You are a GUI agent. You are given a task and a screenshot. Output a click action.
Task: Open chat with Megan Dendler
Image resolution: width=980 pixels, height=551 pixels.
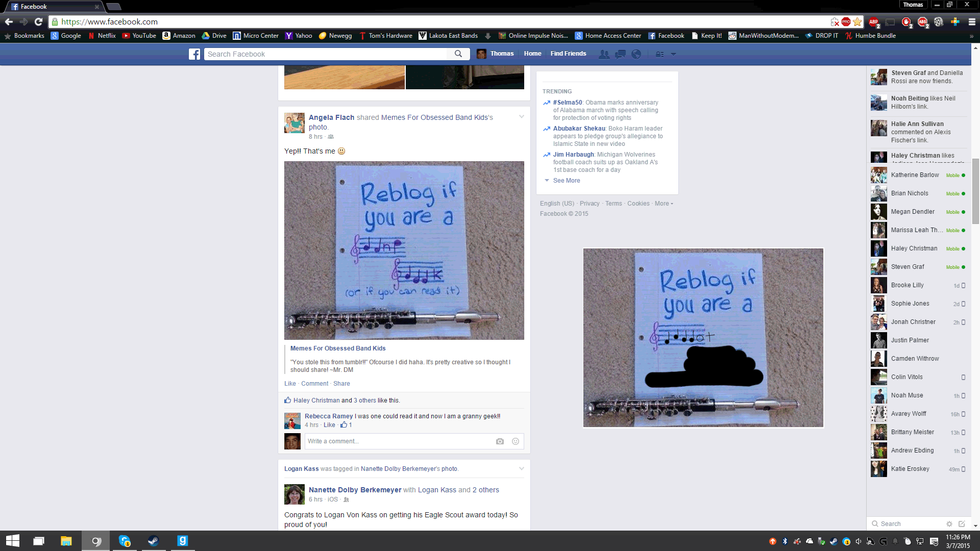tap(918, 212)
